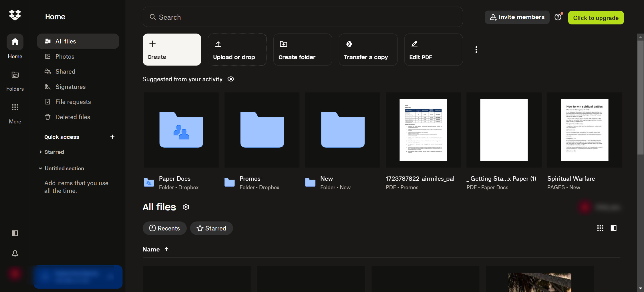Open the More apps grid icon
This screenshot has height=292, width=644.
pyautogui.click(x=15, y=107)
